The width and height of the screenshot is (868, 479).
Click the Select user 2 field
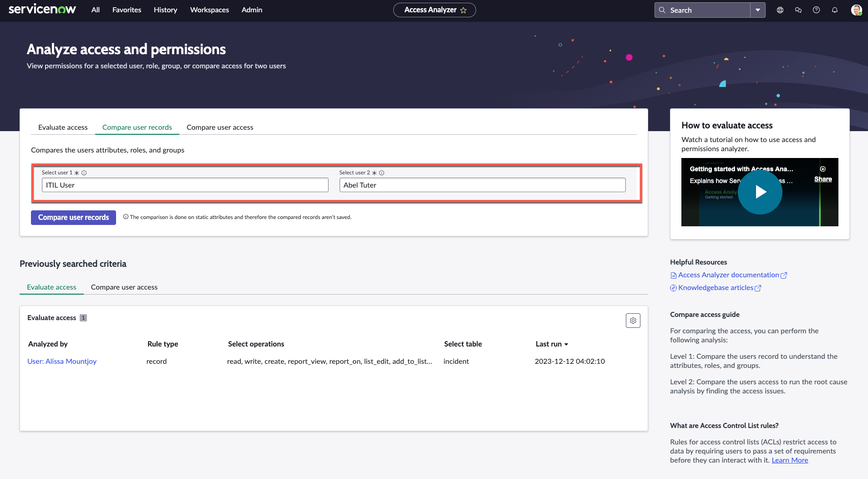click(x=482, y=185)
